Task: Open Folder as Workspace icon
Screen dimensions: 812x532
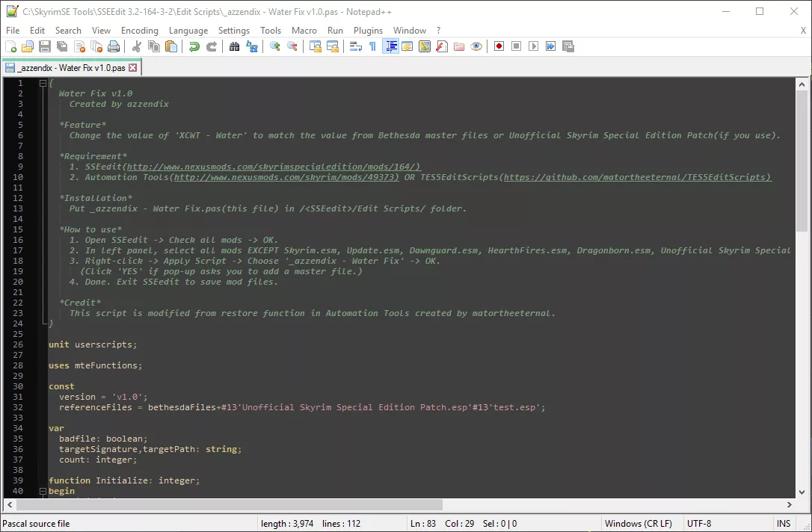Action: [x=459, y=46]
